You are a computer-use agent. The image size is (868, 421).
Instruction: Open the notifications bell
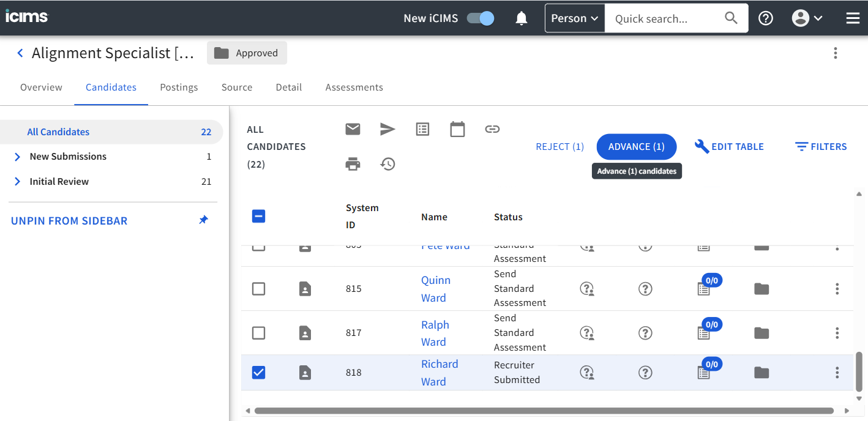(522, 18)
